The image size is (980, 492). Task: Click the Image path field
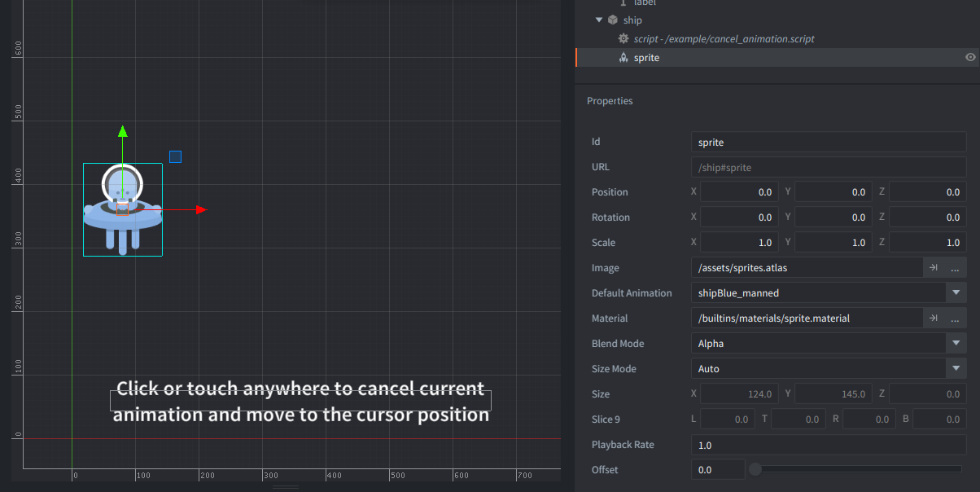807,268
